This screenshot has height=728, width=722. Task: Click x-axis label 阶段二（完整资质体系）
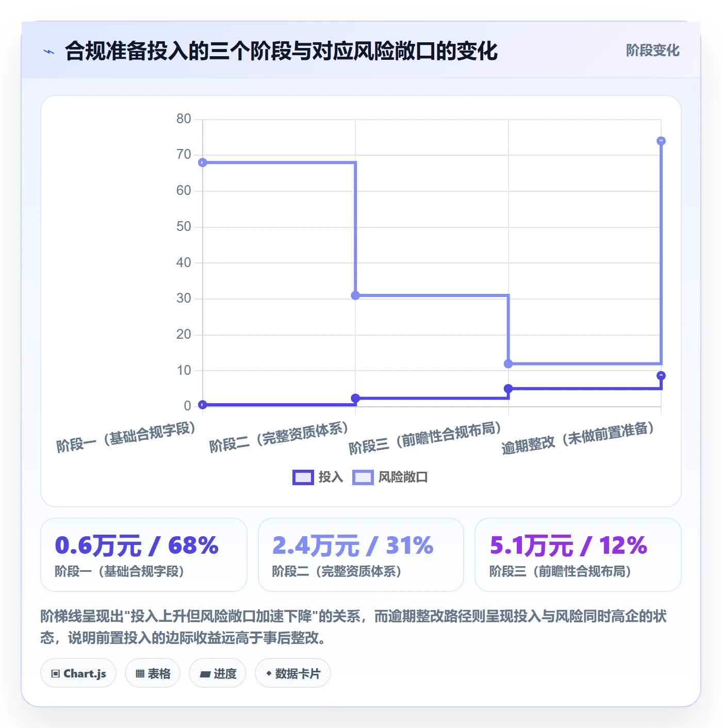pyautogui.click(x=279, y=436)
